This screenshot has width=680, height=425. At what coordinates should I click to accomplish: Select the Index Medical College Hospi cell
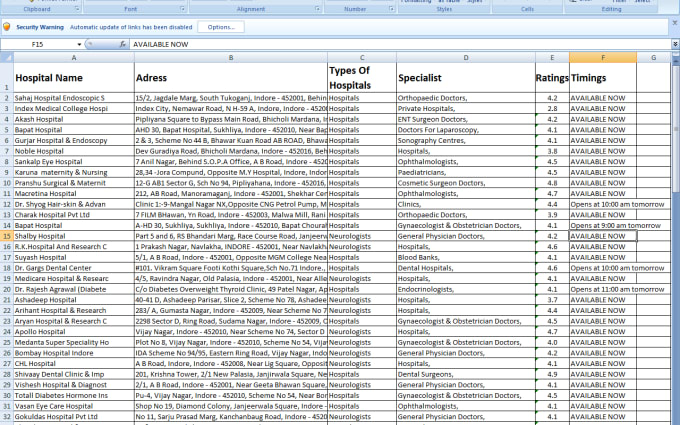click(74, 108)
